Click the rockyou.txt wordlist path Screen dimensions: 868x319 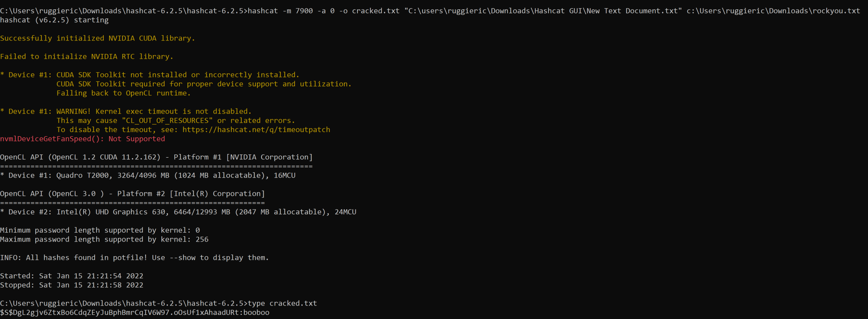[x=773, y=11]
